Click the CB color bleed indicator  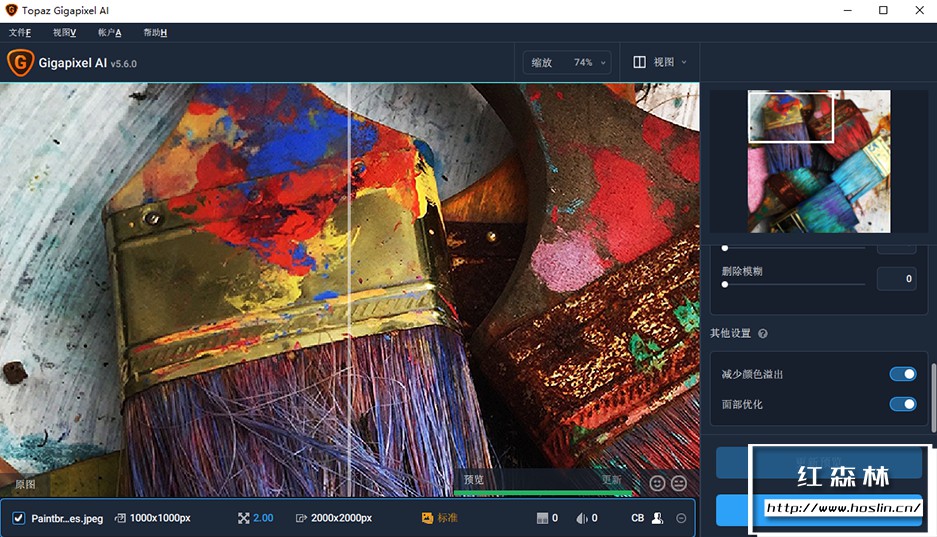[638, 518]
